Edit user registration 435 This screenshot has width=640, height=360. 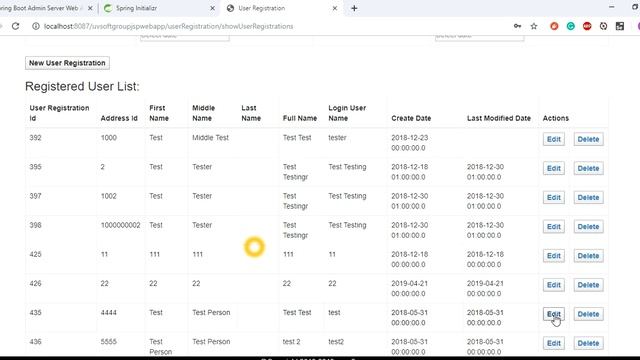click(553, 314)
